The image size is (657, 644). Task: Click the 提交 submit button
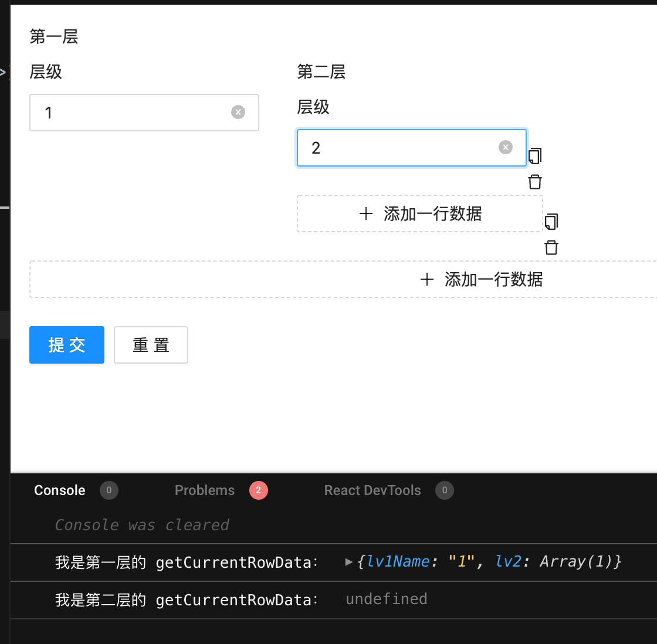[66, 345]
